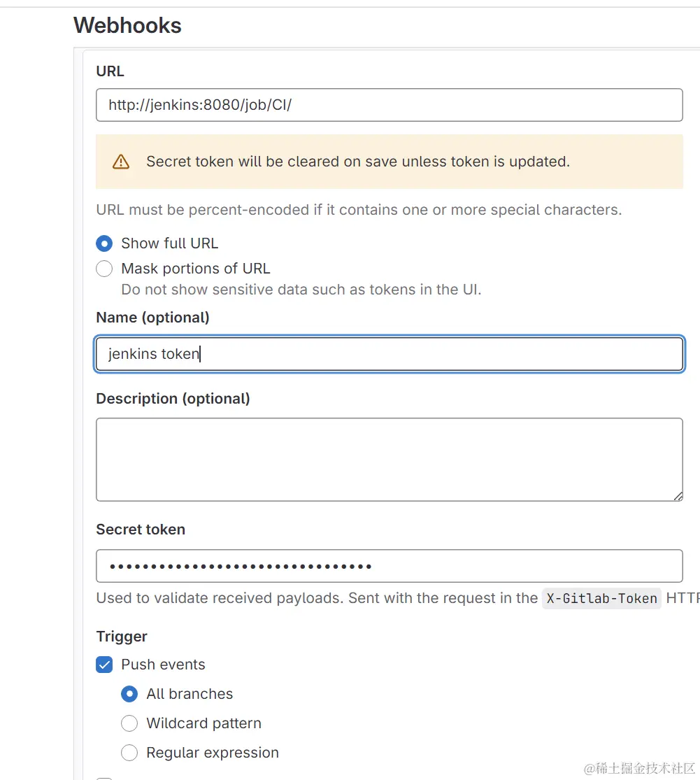Focus the Name (optional) text field
Viewport: 700px width, 780px height.
[x=389, y=354]
